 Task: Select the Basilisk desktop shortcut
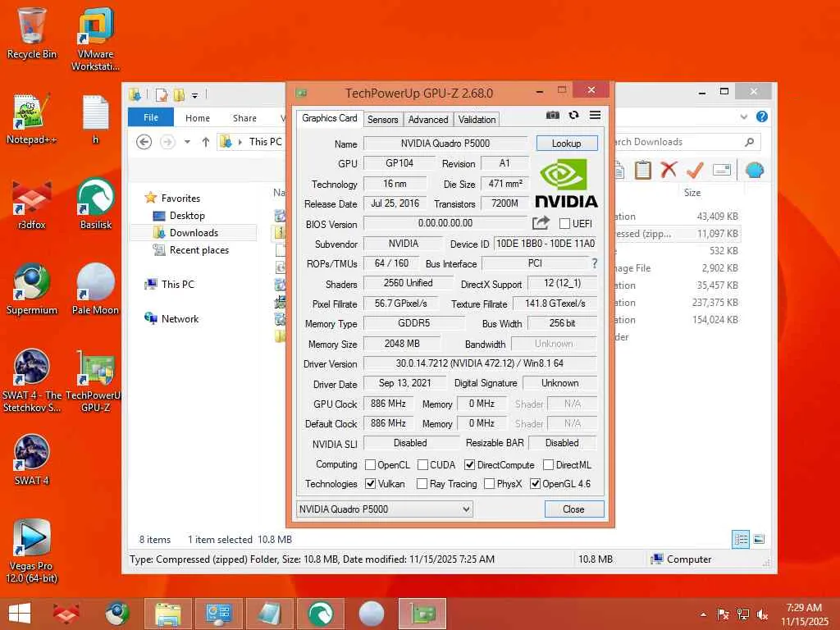pos(95,204)
